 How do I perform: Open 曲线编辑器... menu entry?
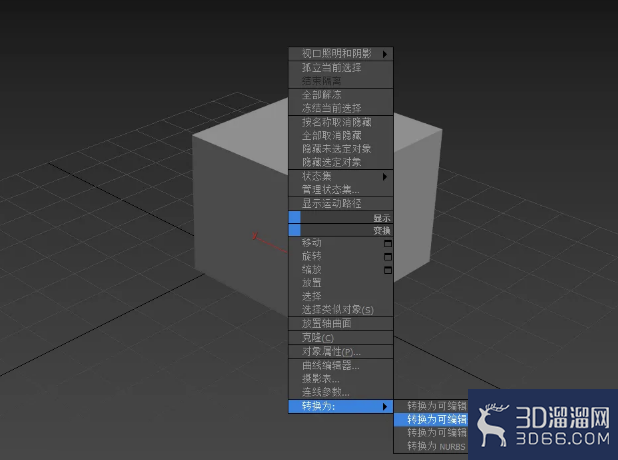pyautogui.click(x=341, y=366)
